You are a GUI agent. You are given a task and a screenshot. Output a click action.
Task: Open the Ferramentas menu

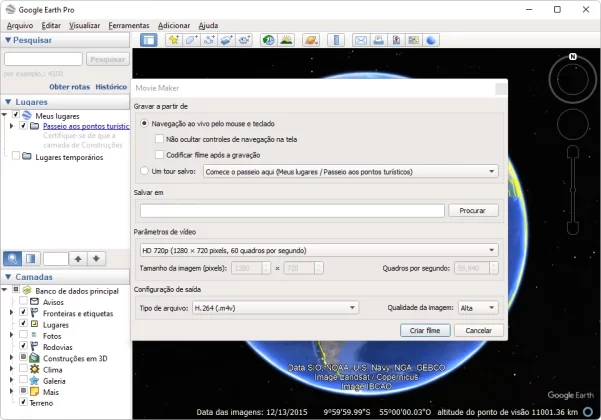pos(129,25)
